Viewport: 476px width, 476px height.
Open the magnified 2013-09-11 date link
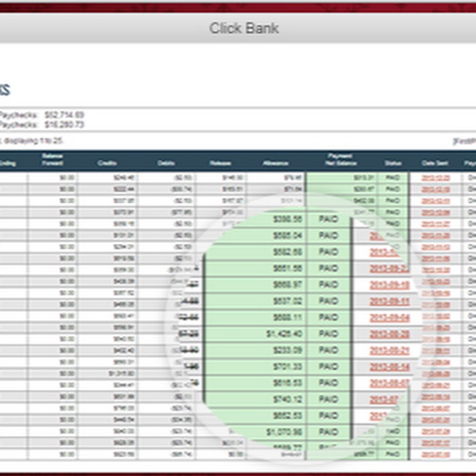[x=389, y=301]
